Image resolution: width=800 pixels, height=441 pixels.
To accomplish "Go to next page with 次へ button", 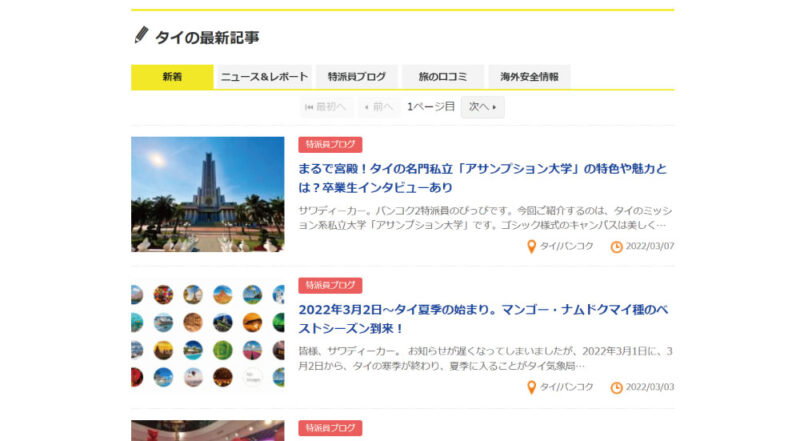I will click(x=483, y=107).
